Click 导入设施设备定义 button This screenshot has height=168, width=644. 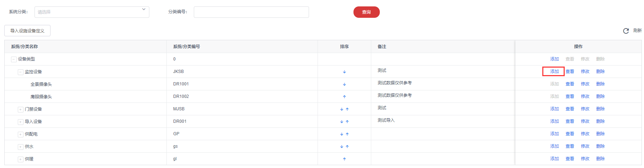coord(27,31)
